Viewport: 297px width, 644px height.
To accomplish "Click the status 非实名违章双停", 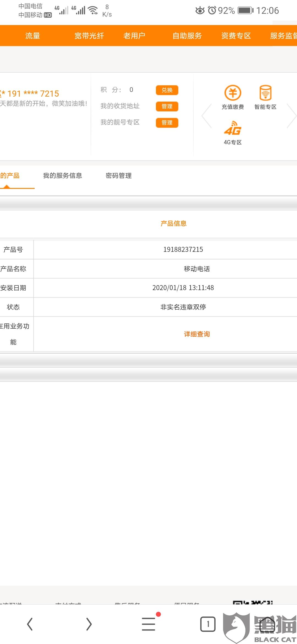I will tap(183, 307).
